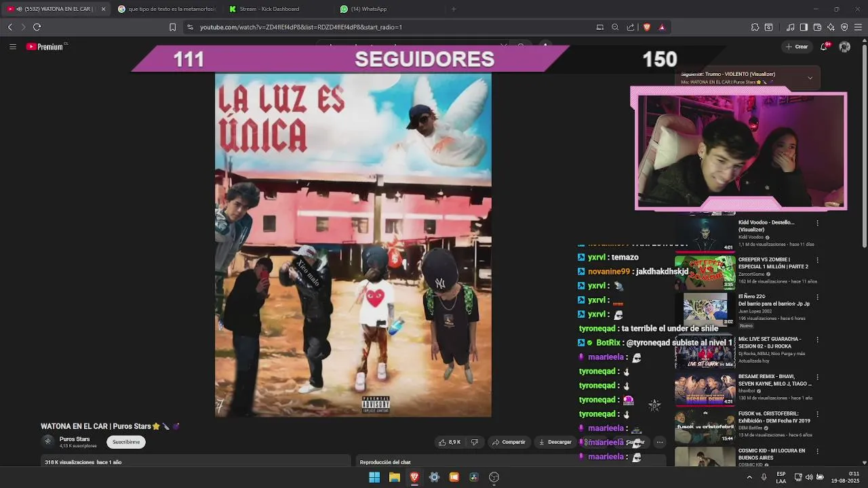Click the Suscribirme button
868x488 pixels.
(126, 442)
